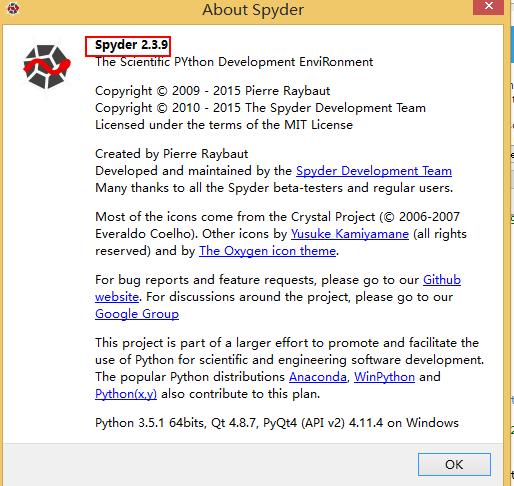Screen dimensions: 514x486
Task: Open the Python(x,y) link
Action: [126, 394]
